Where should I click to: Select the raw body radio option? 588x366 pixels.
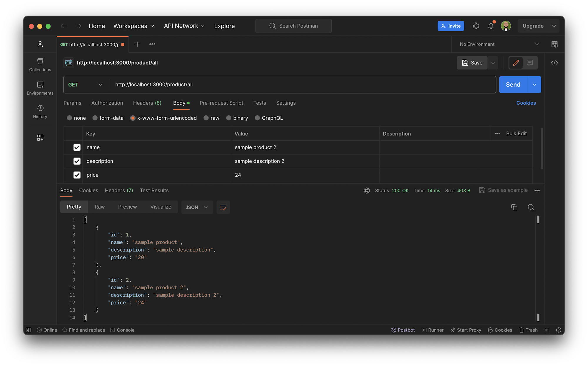pyautogui.click(x=206, y=118)
